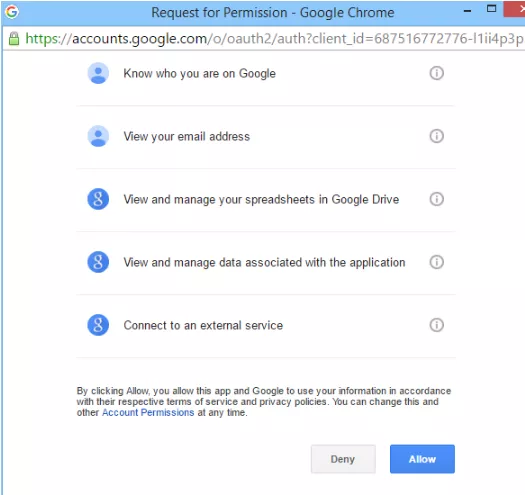Click info icon for data associated with application

pos(436,262)
